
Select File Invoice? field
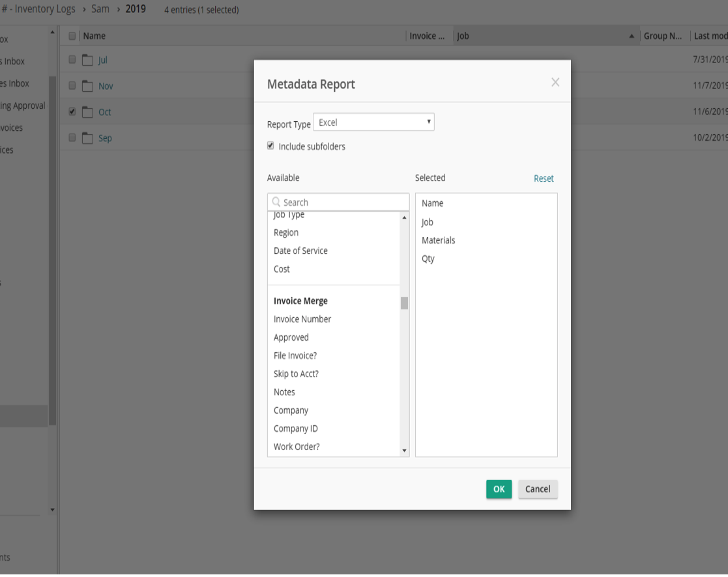295,356
